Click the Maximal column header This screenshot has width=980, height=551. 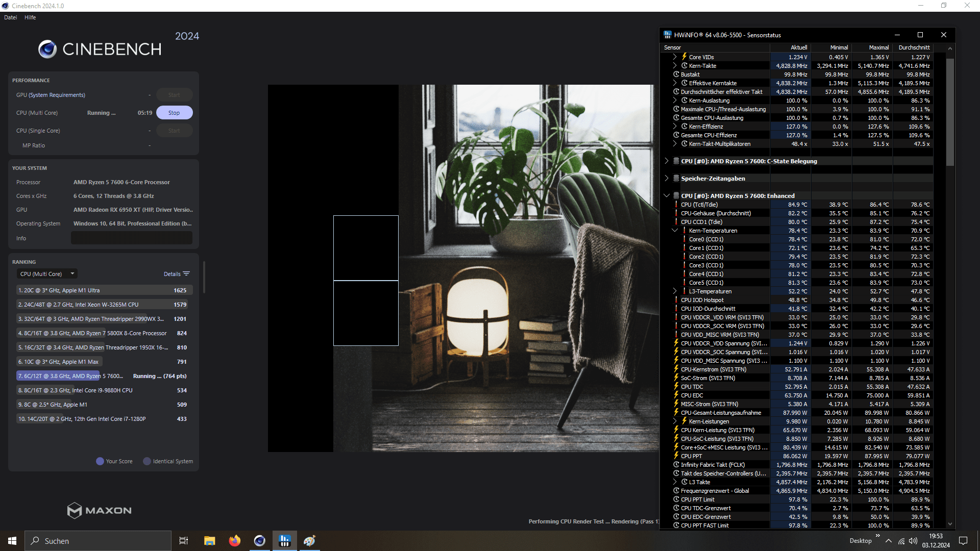[872, 47]
